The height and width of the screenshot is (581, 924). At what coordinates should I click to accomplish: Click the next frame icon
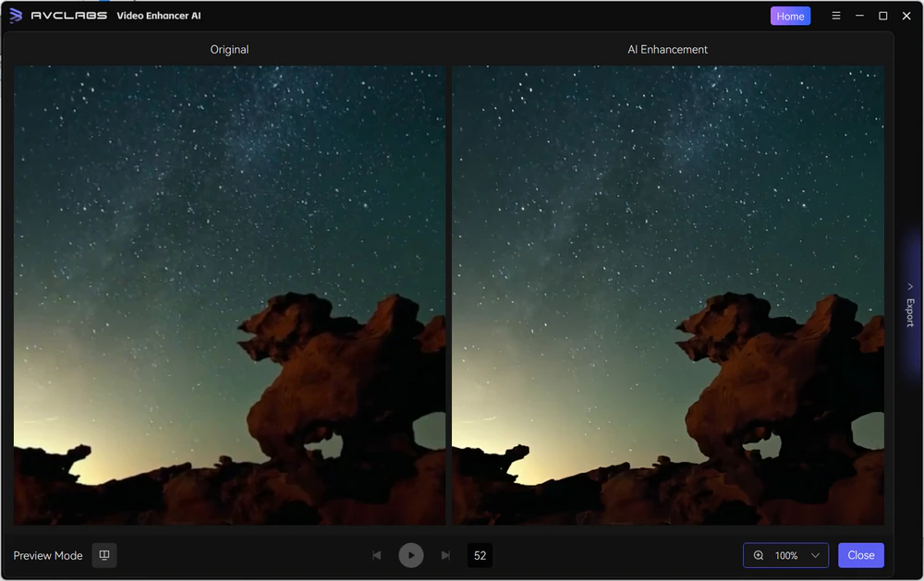coord(445,555)
